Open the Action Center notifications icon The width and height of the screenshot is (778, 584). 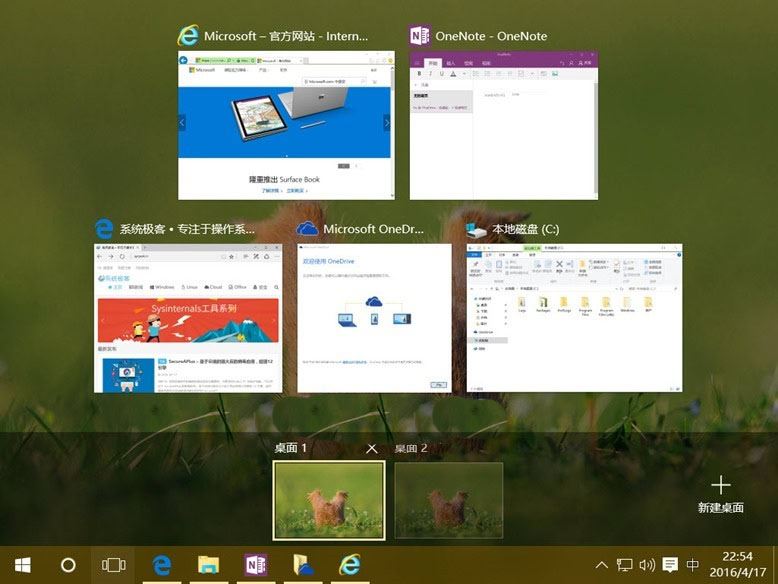[670, 565]
